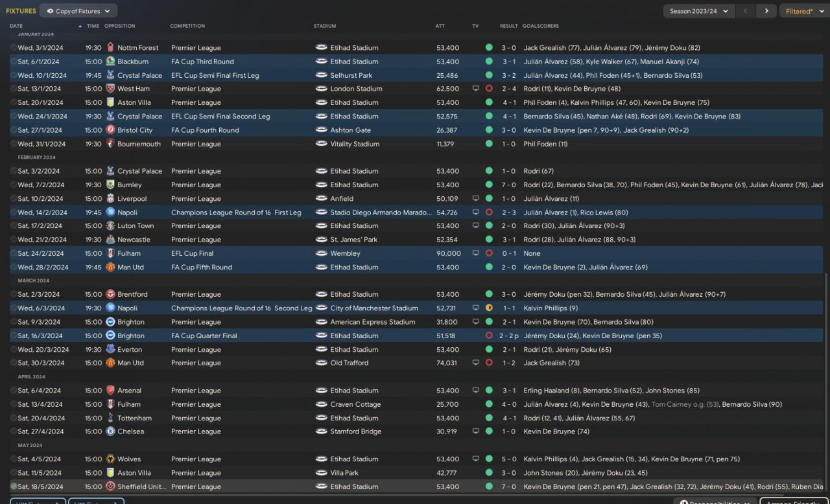The height and width of the screenshot is (504, 830).
Task: Open the Craven Cottage stadium link
Action: pyautogui.click(x=356, y=404)
